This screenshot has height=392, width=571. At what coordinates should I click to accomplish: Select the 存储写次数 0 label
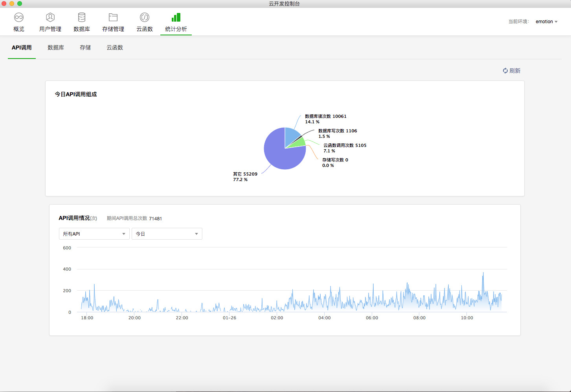click(x=335, y=160)
